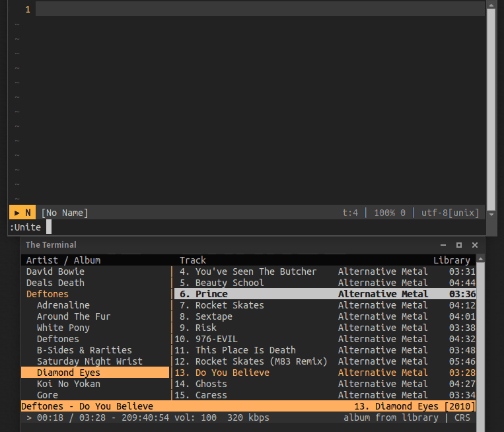Click the Vim scrollbar up arrow
504x432 pixels.
point(491,5)
